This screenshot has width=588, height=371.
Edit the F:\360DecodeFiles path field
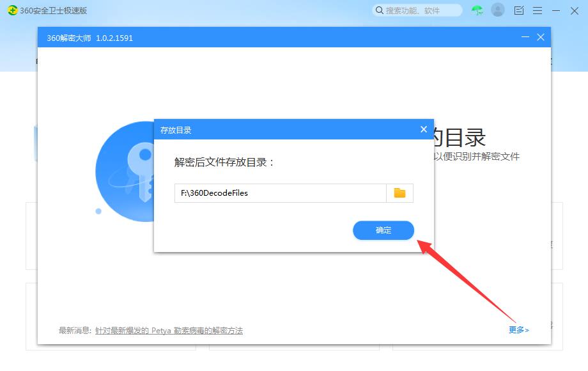point(281,193)
